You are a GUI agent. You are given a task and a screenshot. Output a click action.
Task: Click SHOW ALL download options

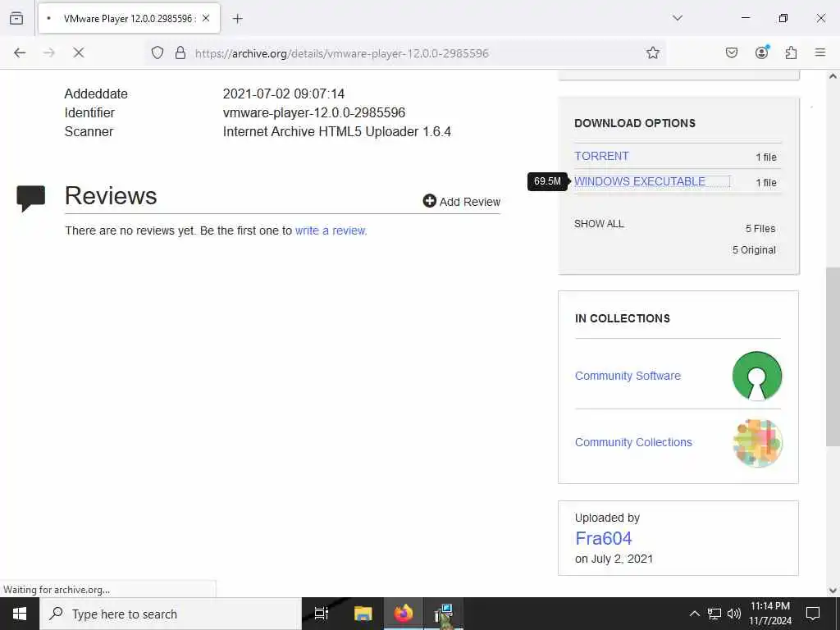(x=599, y=224)
